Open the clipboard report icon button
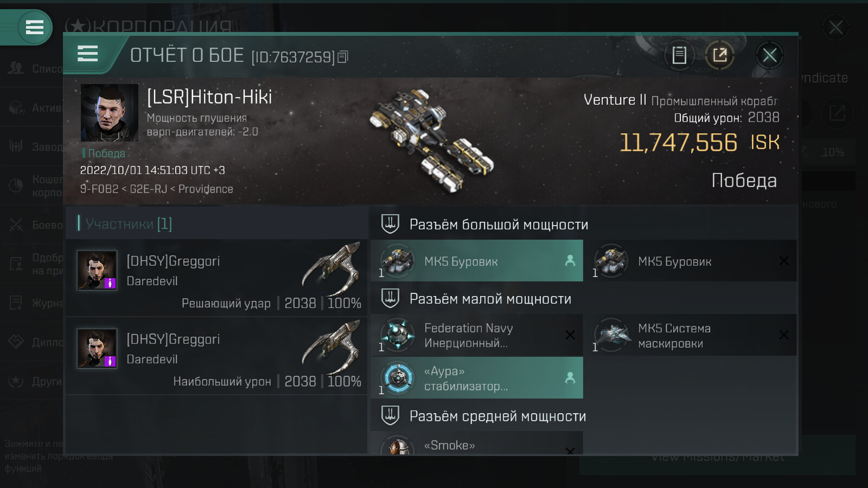 [679, 55]
